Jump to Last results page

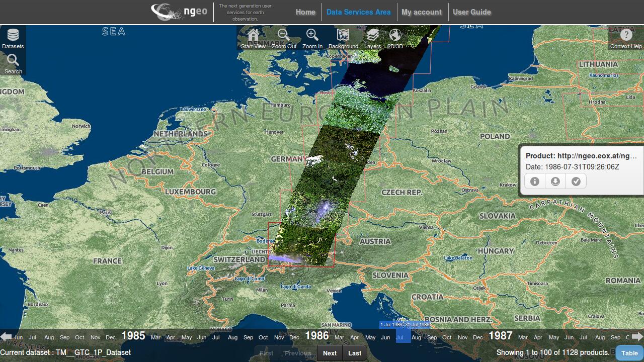point(355,353)
